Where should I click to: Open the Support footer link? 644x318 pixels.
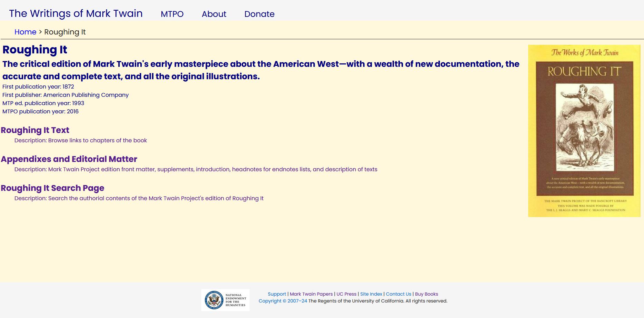[277, 294]
